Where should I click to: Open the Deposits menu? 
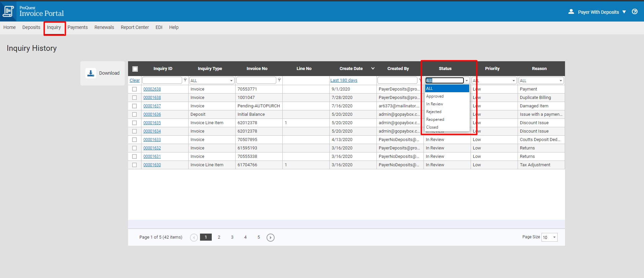tap(31, 27)
